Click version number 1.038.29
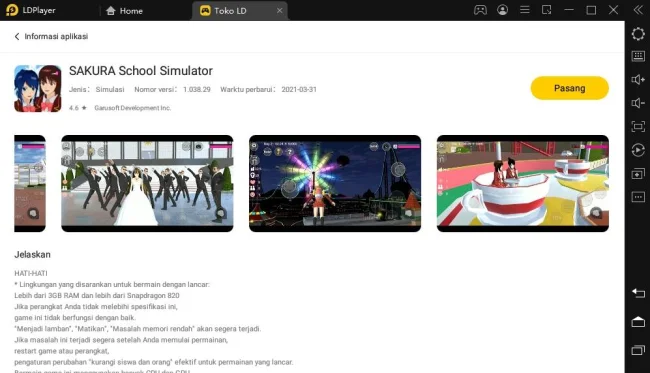The image size is (650, 373). click(197, 89)
